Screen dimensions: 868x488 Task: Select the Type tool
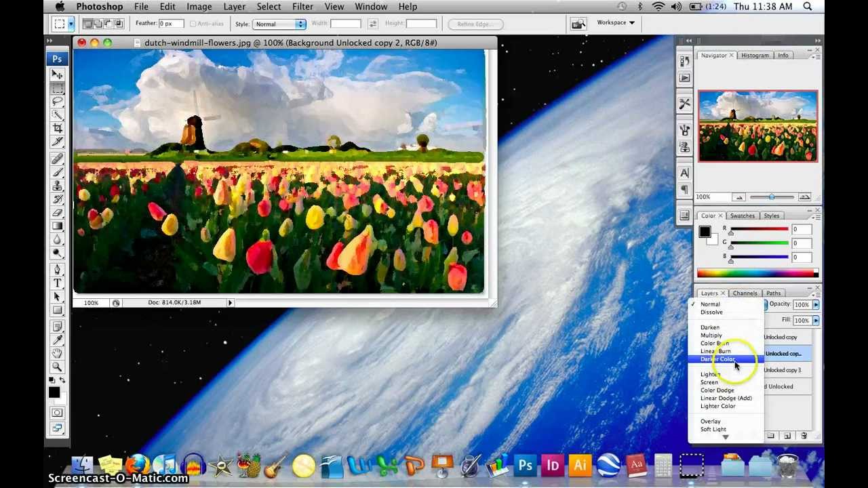[x=57, y=283]
